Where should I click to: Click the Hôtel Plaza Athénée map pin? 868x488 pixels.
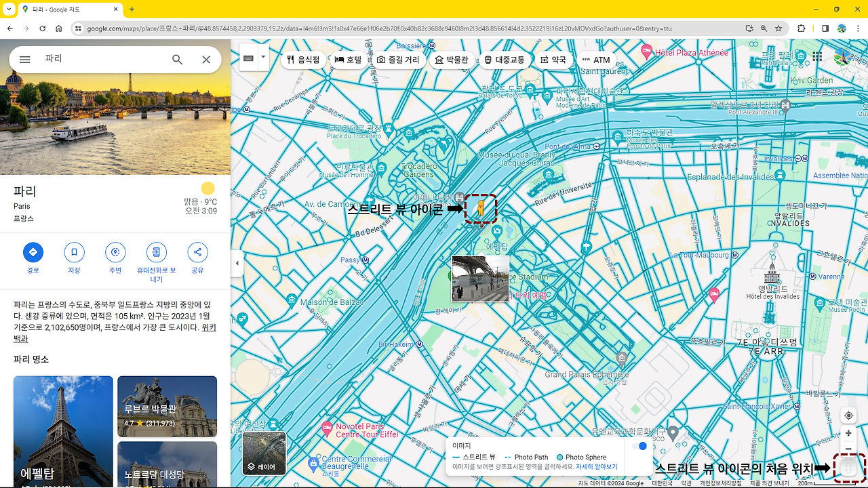click(x=646, y=52)
